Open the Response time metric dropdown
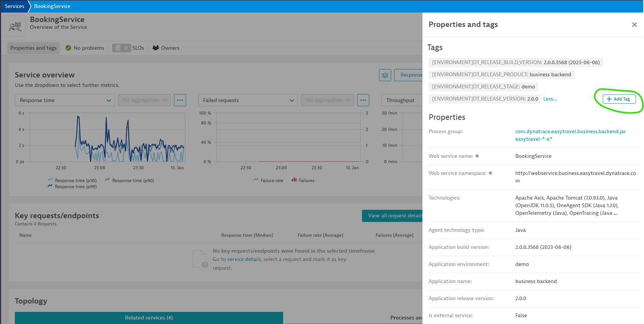 pyautogui.click(x=65, y=100)
